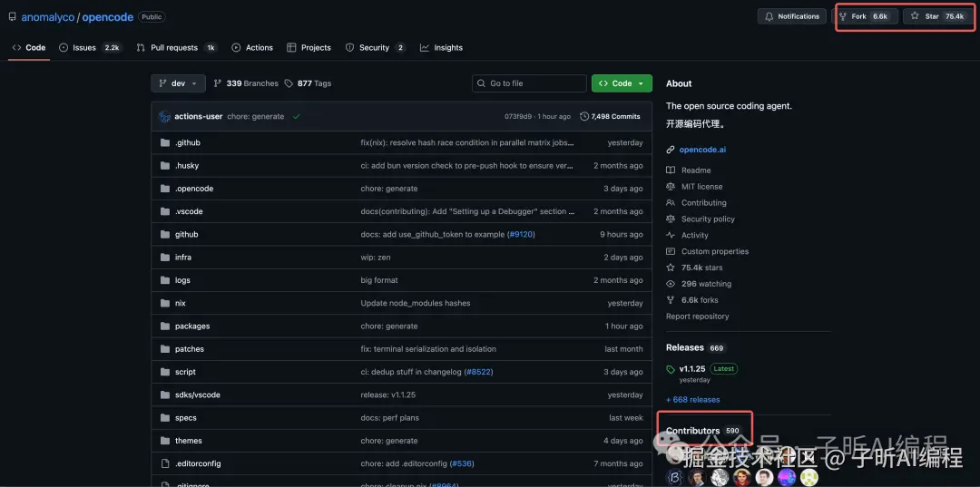Open the script folder
The height and width of the screenshot is (487, 980).
coord(185,372)
